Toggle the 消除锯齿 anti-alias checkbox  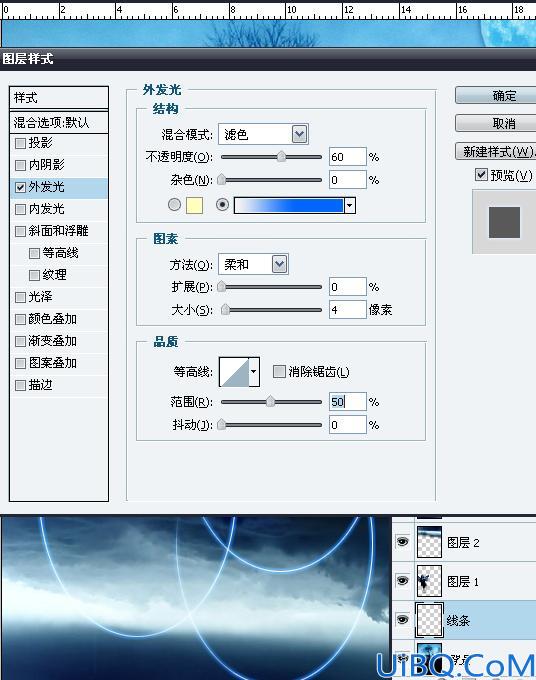click(x=279, y=371)
